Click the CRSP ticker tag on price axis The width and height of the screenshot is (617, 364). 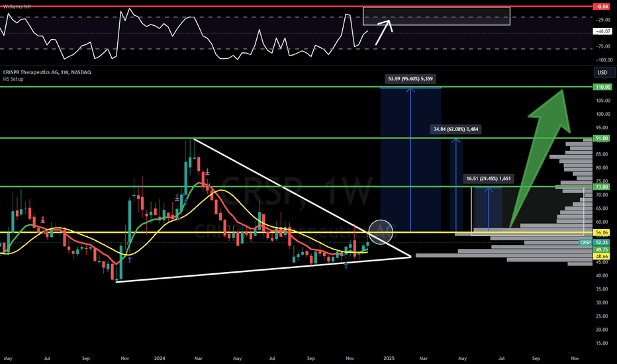click(x=585, y=242)
